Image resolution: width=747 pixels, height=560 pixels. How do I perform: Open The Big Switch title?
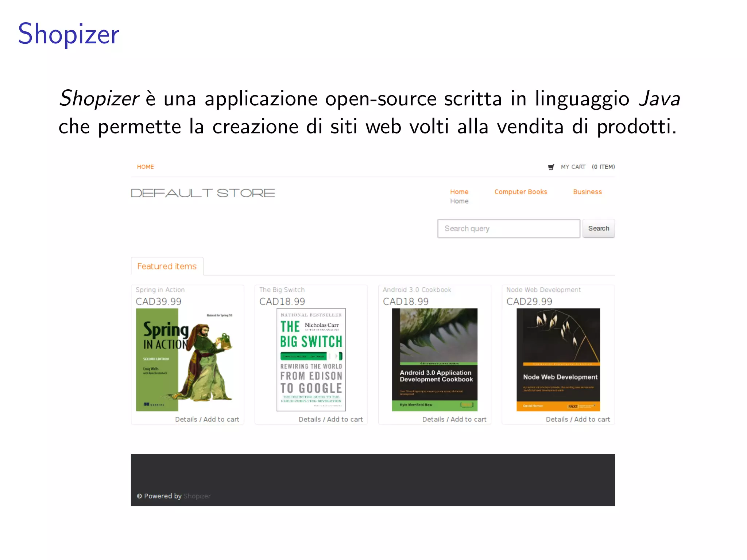282,290
